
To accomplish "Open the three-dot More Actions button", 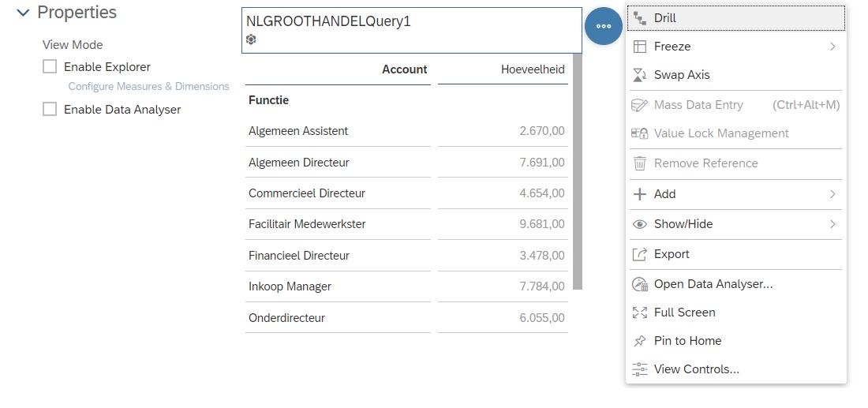I will point(604,26).
